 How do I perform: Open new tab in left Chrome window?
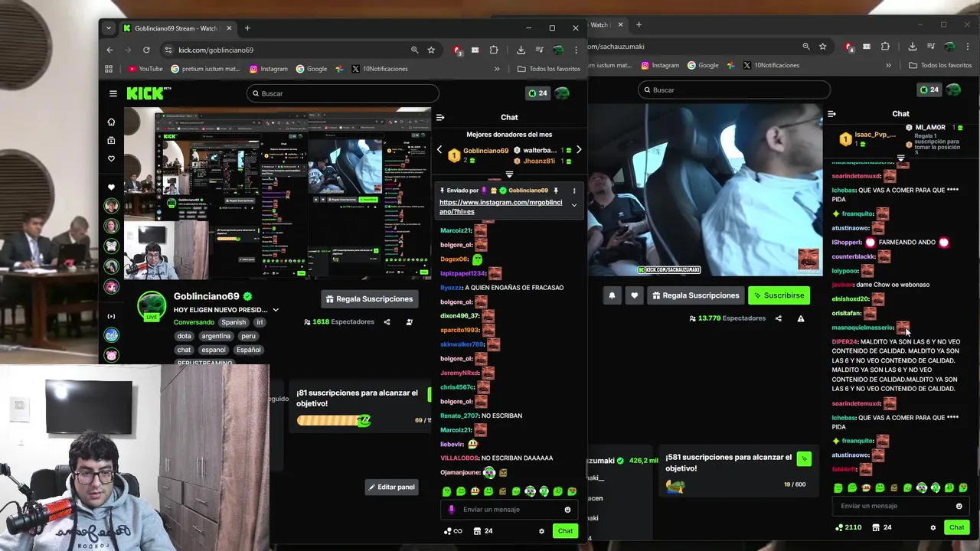click(x=247, y=28)
